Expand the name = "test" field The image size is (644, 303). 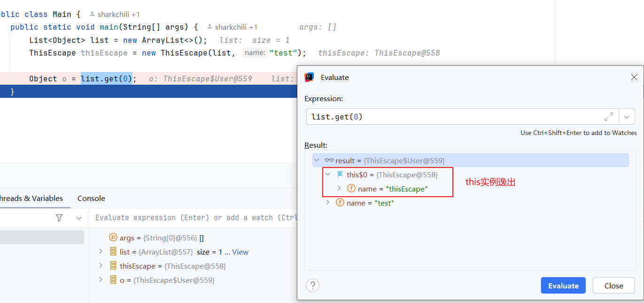click(328, 203)
